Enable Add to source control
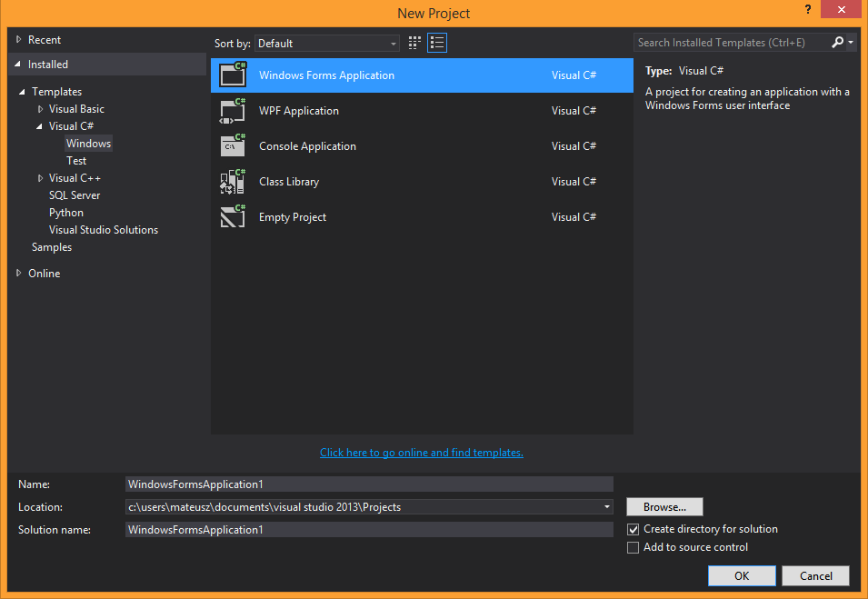 pyautogui.click(x=633, y=547)
